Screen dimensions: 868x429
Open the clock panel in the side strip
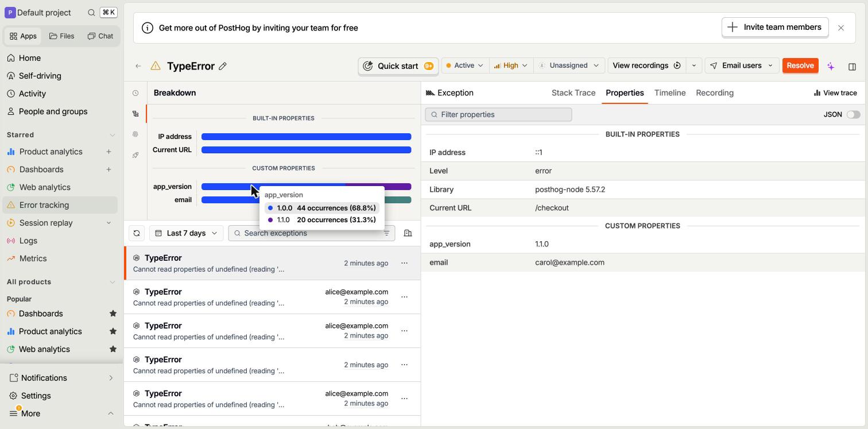pyautogui.click(x=135, y=93)
